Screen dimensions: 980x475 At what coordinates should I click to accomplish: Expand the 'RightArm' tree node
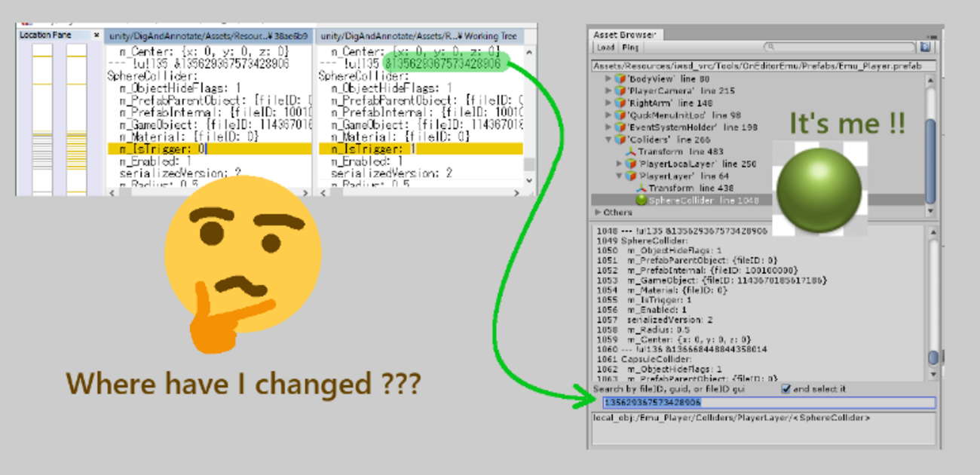tap(609, 103)
